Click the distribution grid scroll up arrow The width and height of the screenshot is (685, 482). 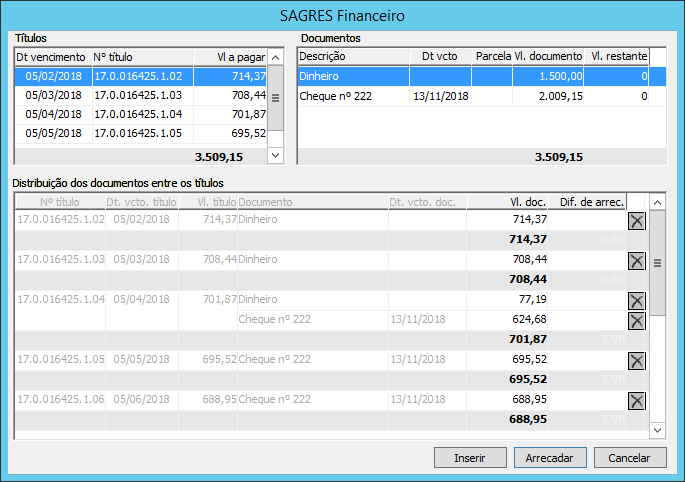[x=658, y=201]
